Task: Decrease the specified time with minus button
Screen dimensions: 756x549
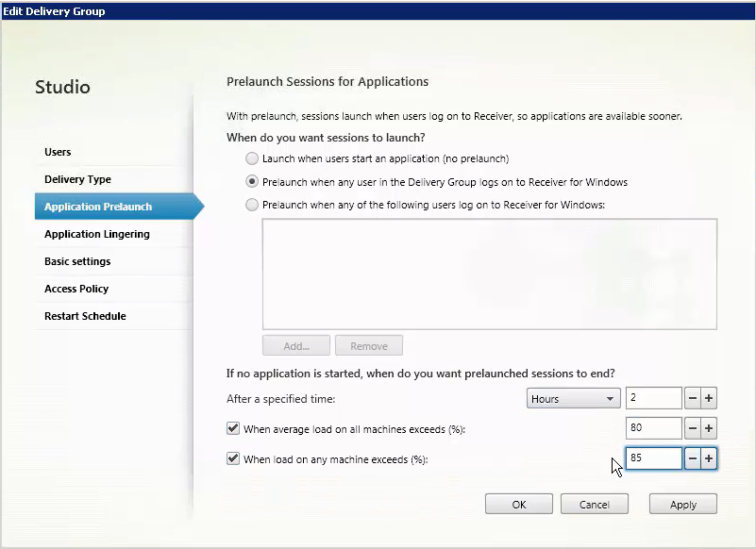Action: (x=693, y=398)
